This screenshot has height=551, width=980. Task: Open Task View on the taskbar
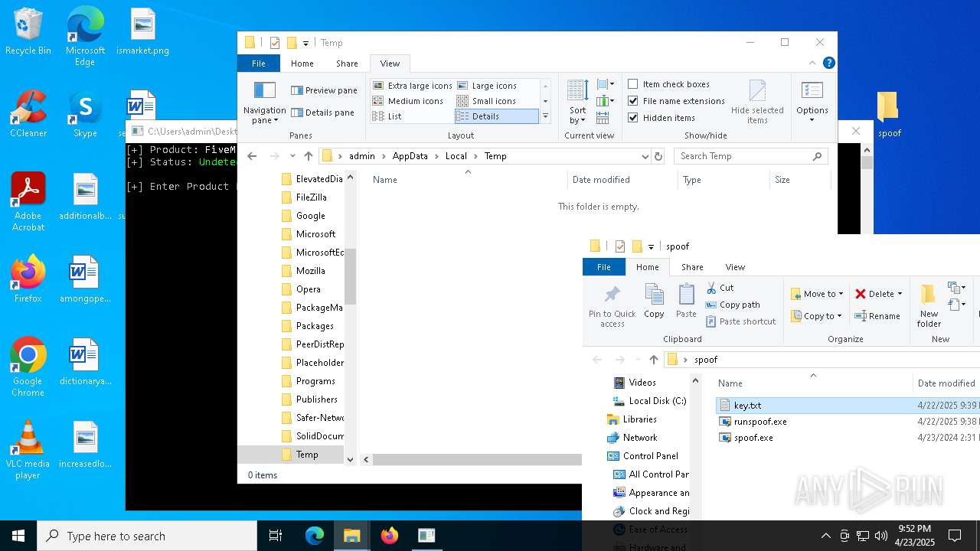pos(276,536)
